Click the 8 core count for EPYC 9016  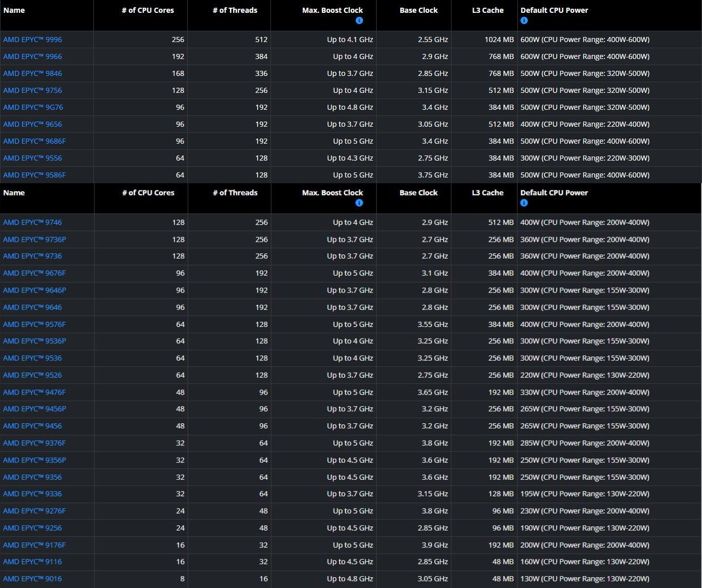[182, 579]
